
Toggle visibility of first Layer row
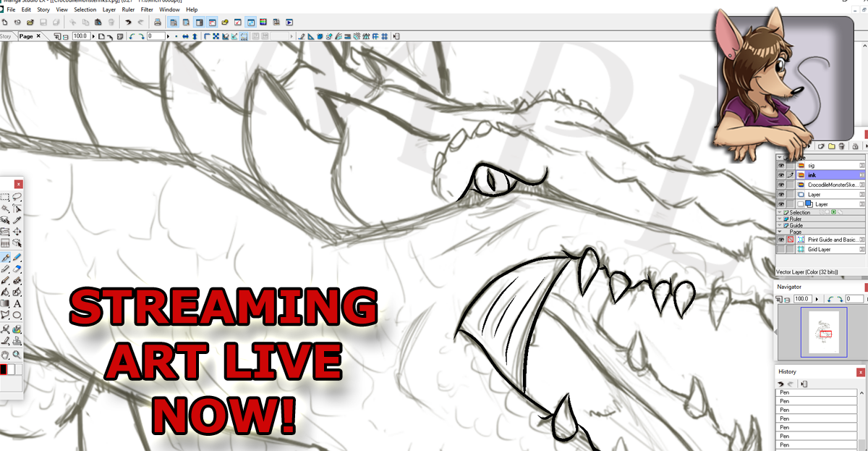pos(781,195)
